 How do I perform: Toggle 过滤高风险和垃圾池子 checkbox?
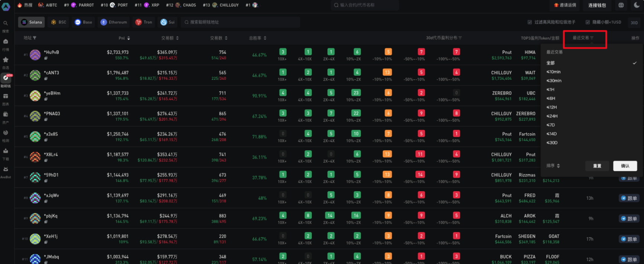(x=530, y=22)
